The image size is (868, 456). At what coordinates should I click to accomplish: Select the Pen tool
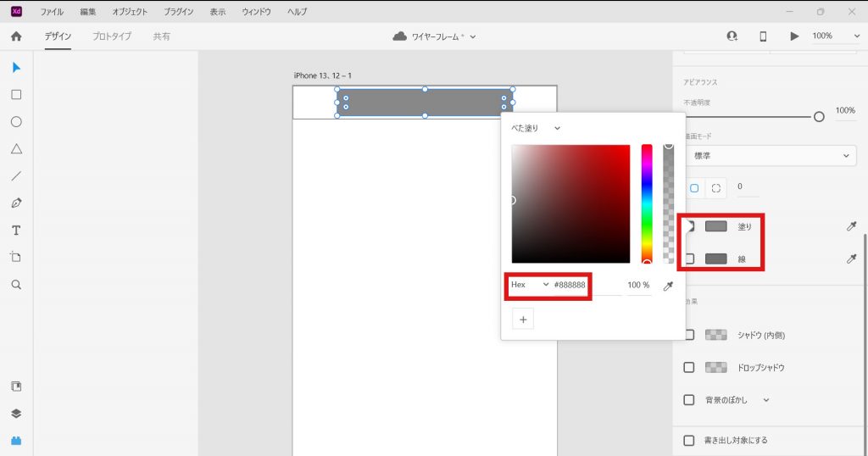coord(16,203)
